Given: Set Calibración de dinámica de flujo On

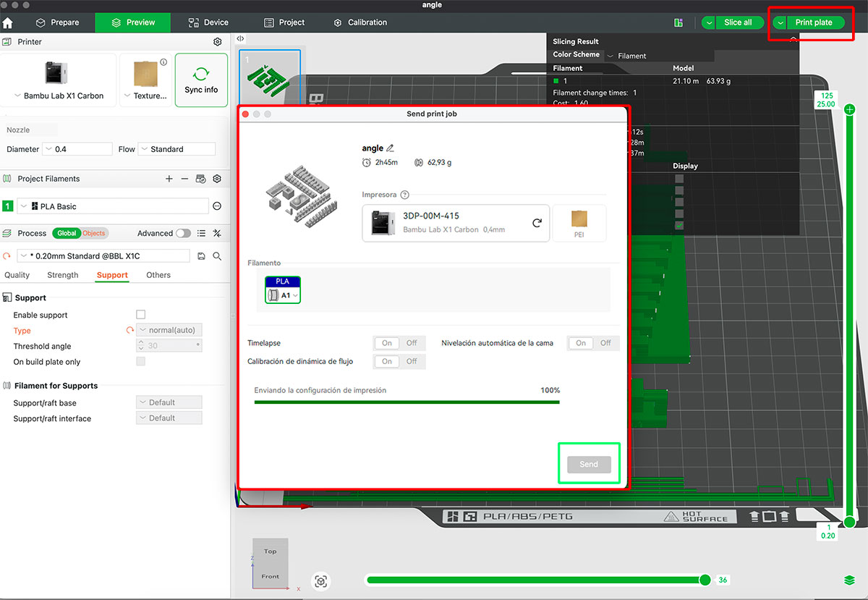Looking at the screenshot, I should (387, 361).
